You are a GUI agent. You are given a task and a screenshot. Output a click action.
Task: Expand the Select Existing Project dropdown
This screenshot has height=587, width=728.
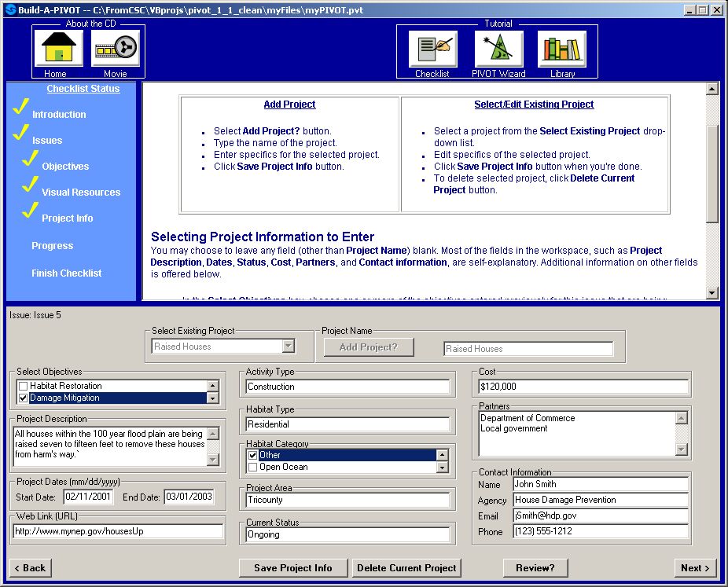(x=289, y=347)
